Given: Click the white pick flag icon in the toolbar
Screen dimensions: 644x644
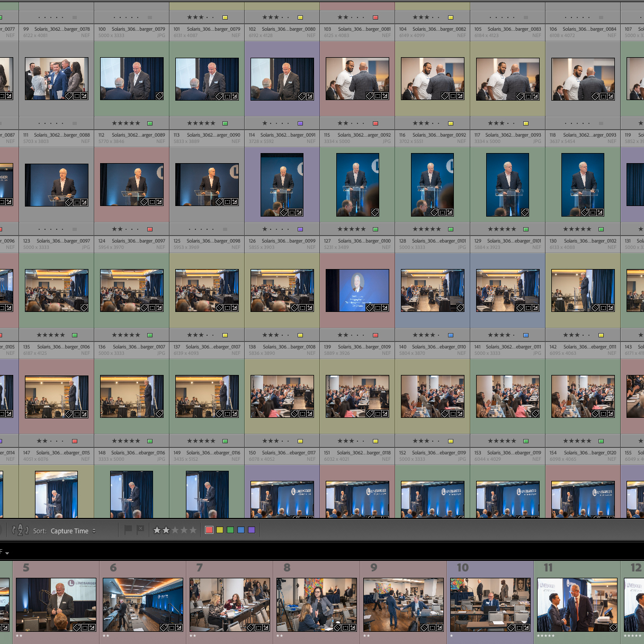Looking at the screenshot, I should [129, 530].
